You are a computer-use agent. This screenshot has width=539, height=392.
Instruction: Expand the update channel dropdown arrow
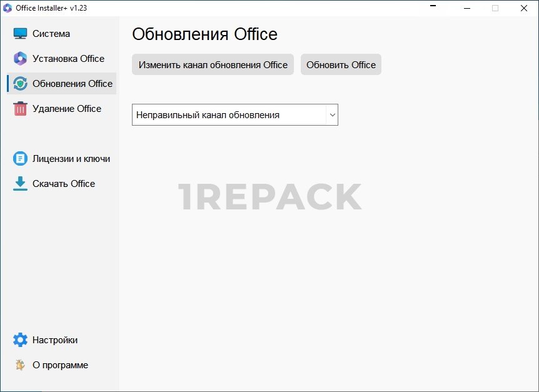coord(332,115)
